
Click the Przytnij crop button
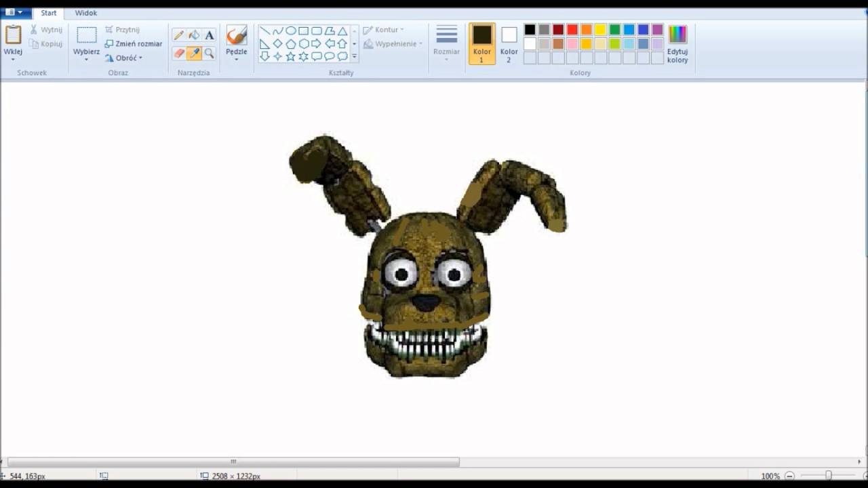(123, 30)
